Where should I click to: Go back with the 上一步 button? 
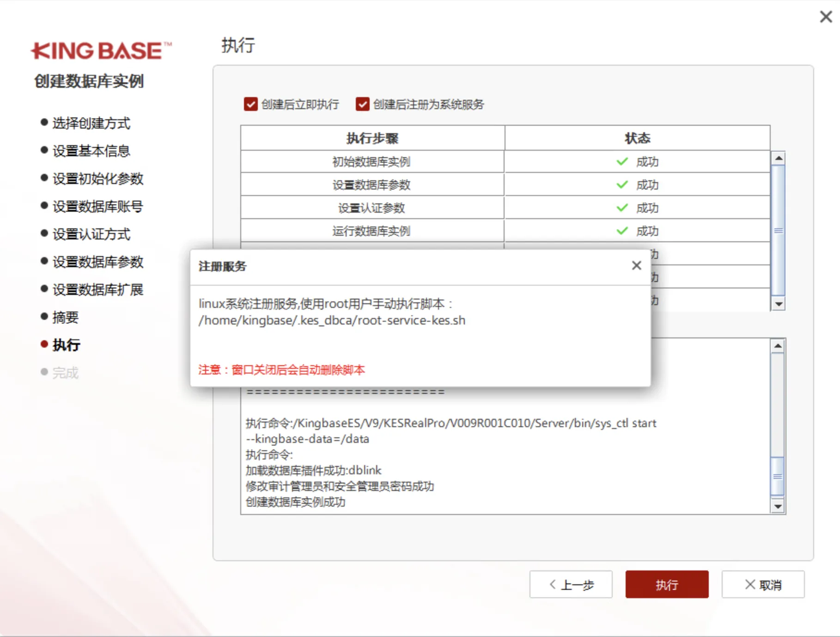(571, 584)
